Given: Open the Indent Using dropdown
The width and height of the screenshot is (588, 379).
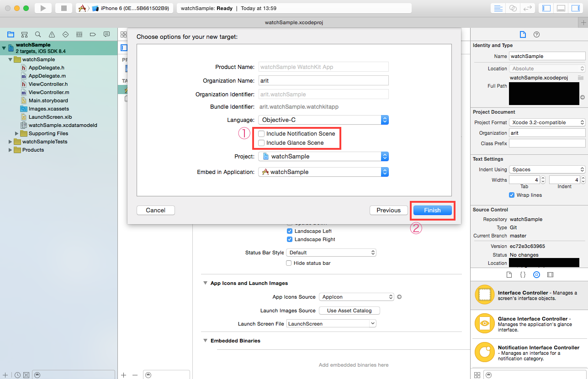Looking at the screenshot, I should click(x=547, y=169).
